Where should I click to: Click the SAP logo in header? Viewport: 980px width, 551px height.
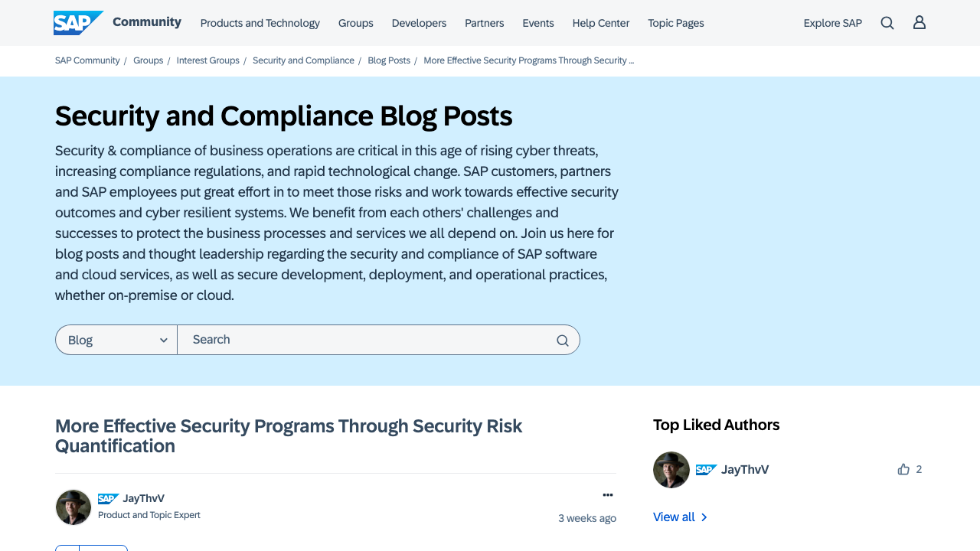click(x=78, y=23)
